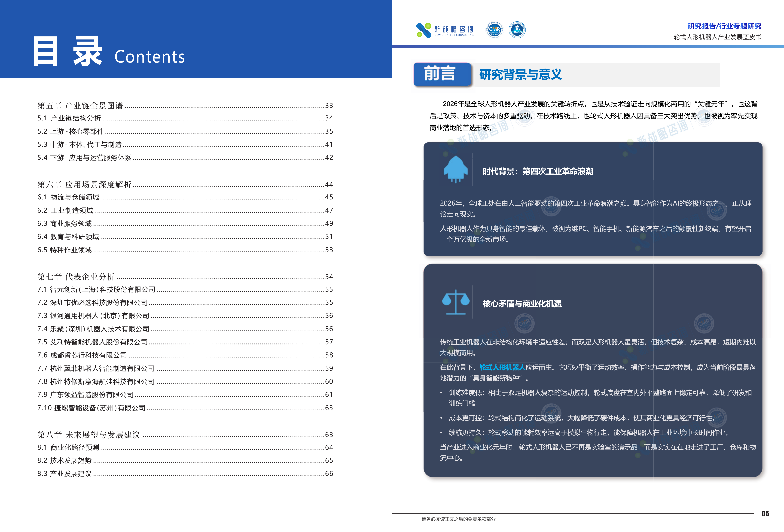The height and width of the screenshot is (532, 784).
Task: Click the paragraph starting 人形机器人作为具身智能
Action: (x=596, y=234)
